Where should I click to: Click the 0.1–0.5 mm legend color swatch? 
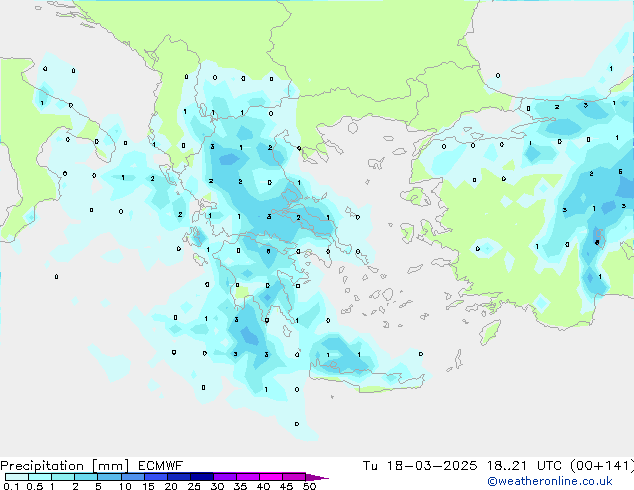[17, 477]
